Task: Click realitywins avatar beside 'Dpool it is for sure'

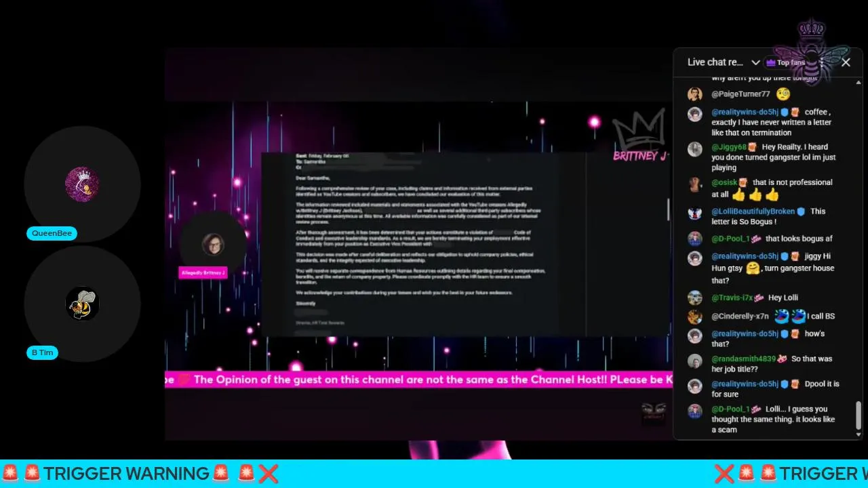Action: pos(695,386)
